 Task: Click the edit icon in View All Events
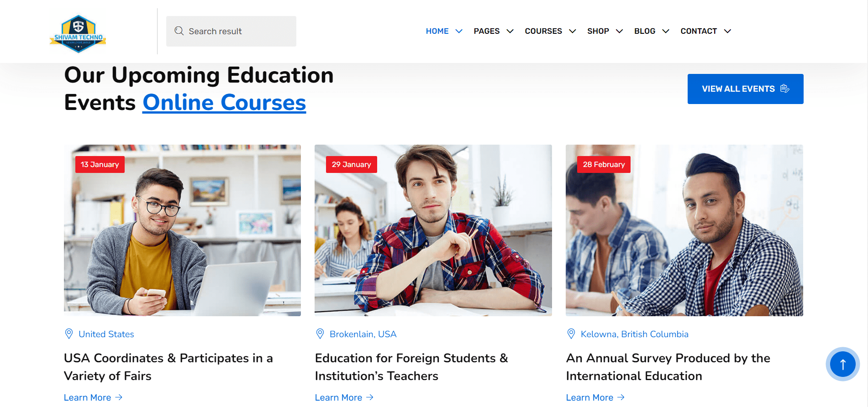(785, 89)
